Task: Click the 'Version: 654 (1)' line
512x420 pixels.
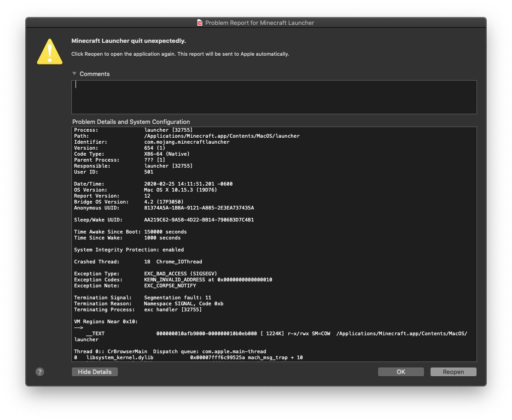Action: (120, 148)
